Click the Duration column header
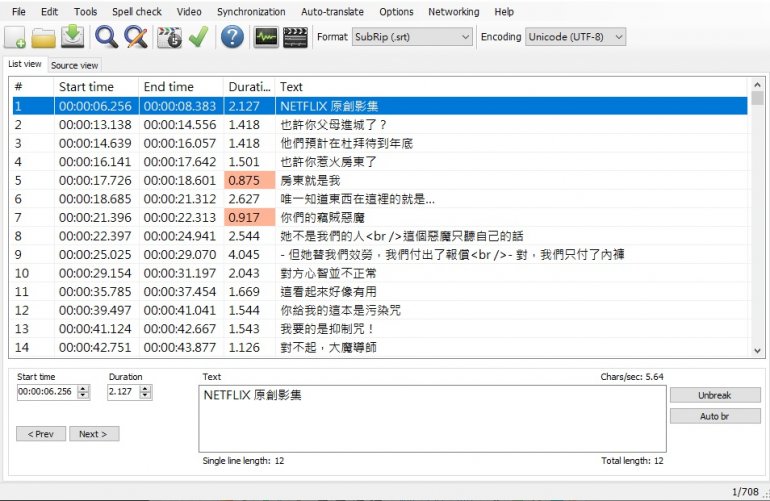Screen dimensions: 770x501 [x=249, y=87]
